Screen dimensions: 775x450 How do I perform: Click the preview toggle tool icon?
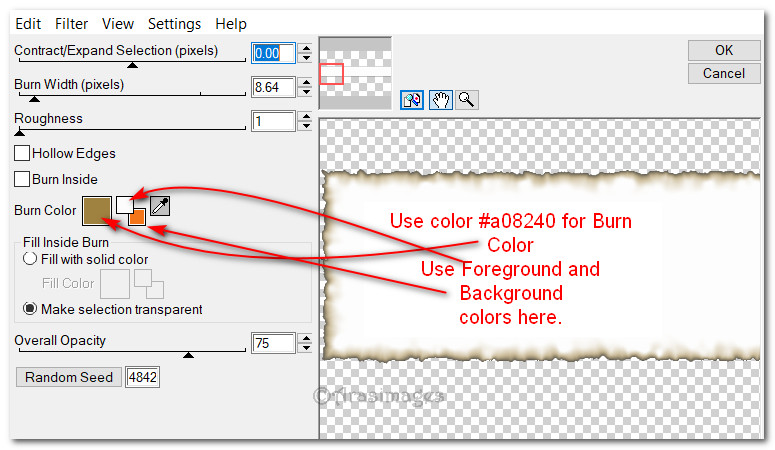(x=412, y=100)
